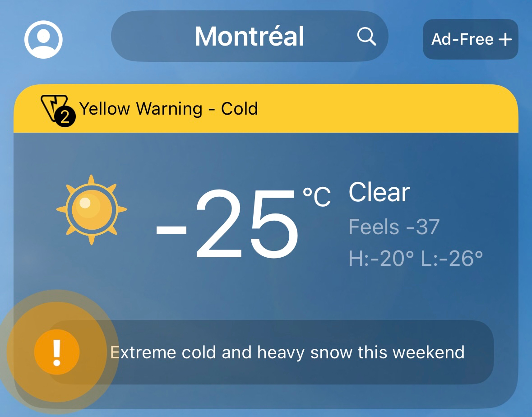Open the user profile account icon
Screen dimensions: 532x417
pyautogui.click(x=43, y=39)
